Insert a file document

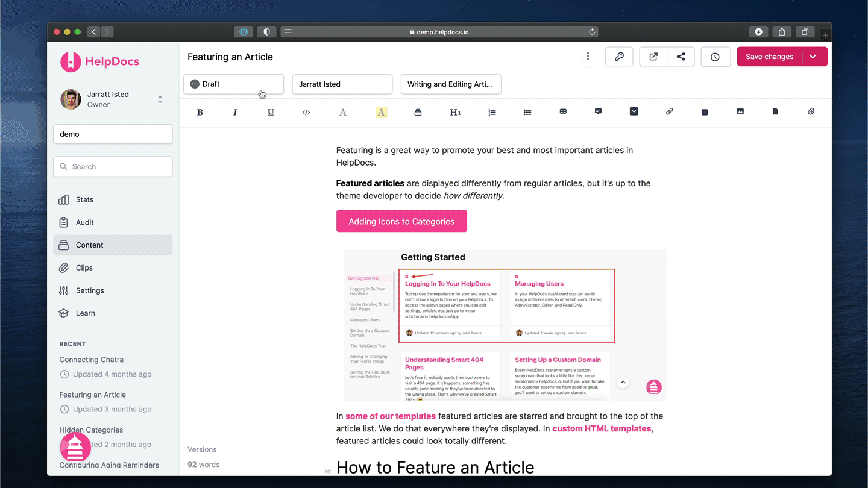[775, 111]
